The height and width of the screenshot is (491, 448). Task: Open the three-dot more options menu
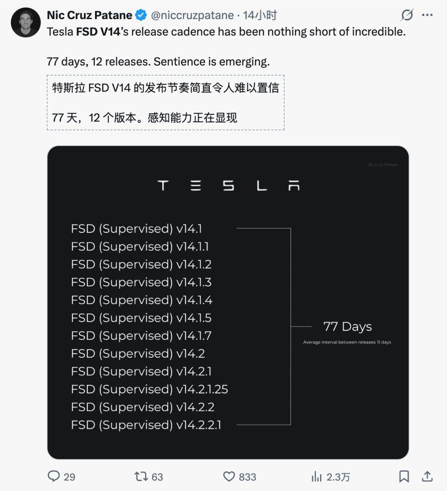427,15
